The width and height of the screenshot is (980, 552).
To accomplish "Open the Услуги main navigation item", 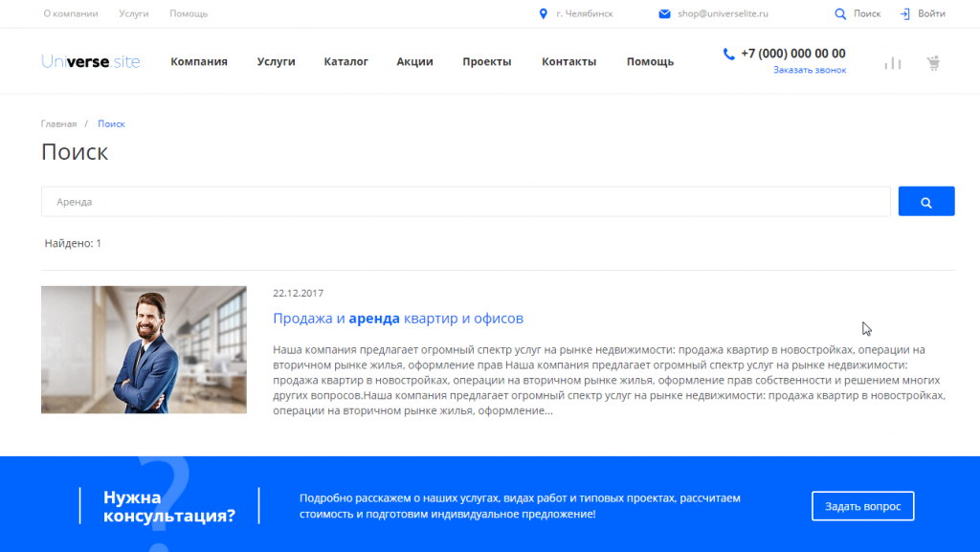I will click(276, 62).
